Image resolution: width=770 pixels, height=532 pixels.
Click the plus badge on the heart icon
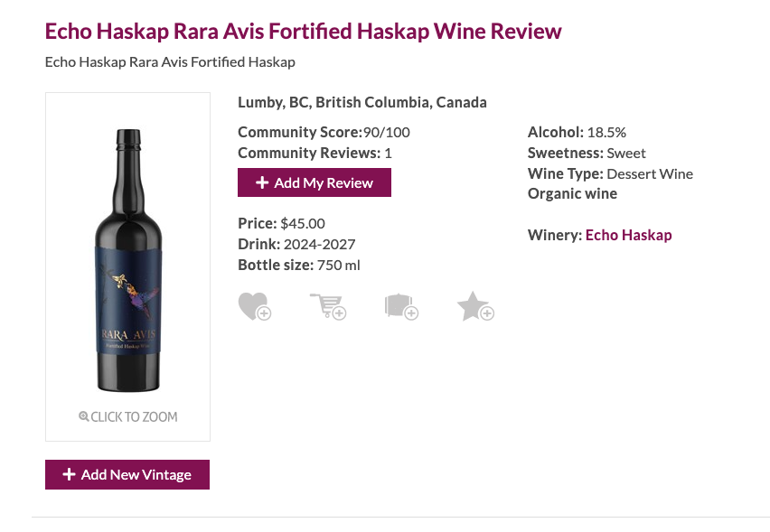pyautogui.click(x=265, y=315)
